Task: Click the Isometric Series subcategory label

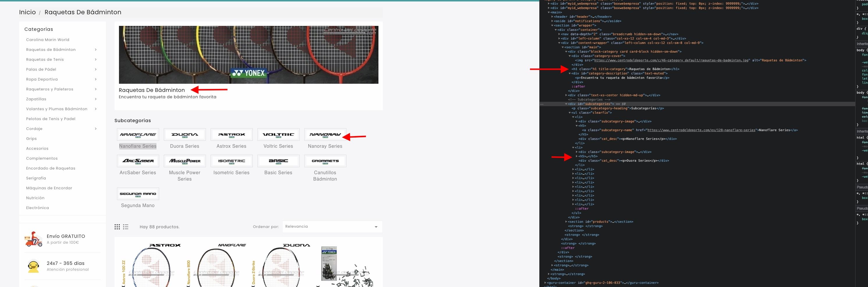Action: (232, 172)
